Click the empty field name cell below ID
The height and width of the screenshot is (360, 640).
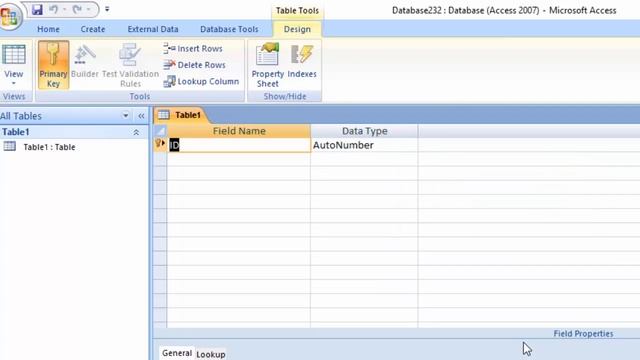(239, 159)
